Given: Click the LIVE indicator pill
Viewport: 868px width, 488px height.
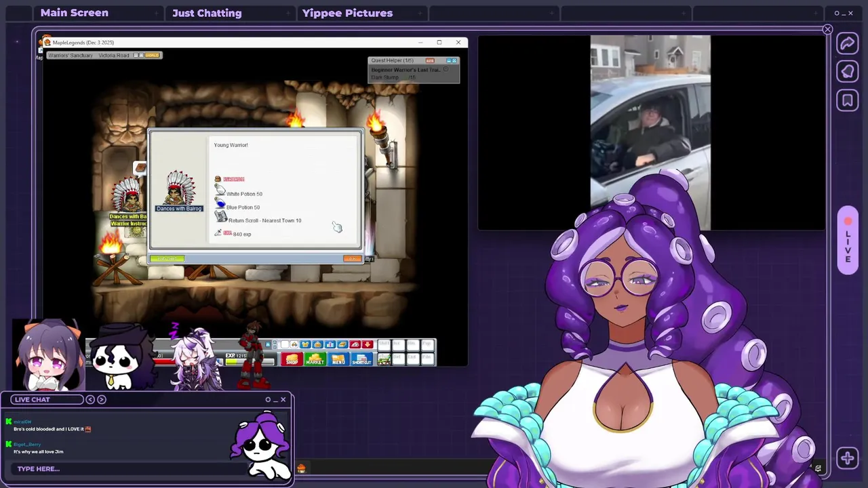Looking at the screenshot, I should 848,241.
